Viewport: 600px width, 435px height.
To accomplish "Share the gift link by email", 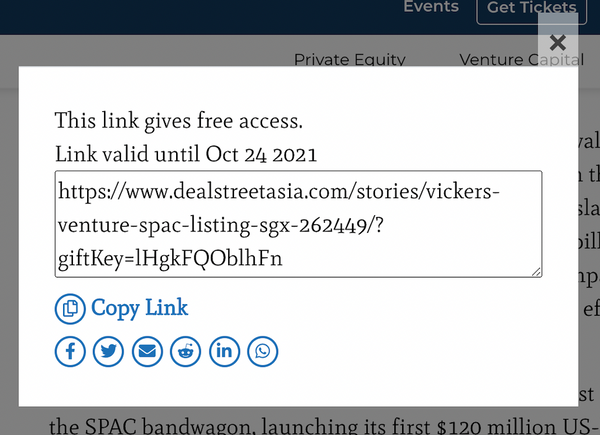I will pyautogui.click(x=147, y=351).
